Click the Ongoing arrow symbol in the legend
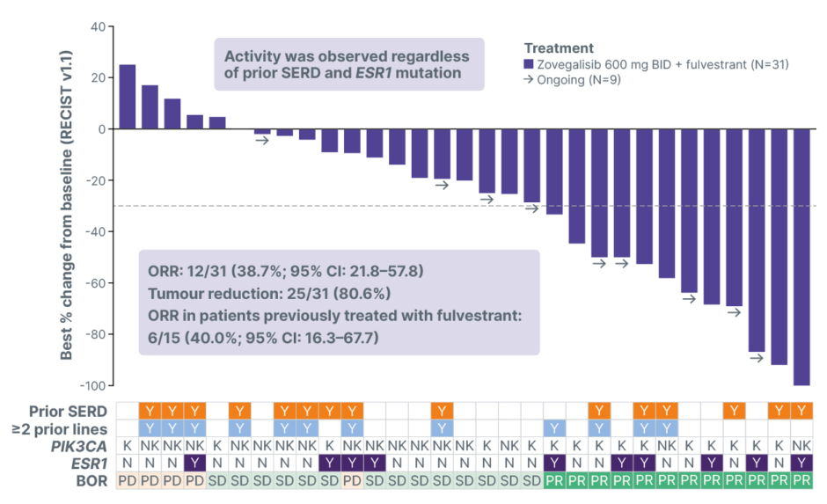 coord(529,79)
